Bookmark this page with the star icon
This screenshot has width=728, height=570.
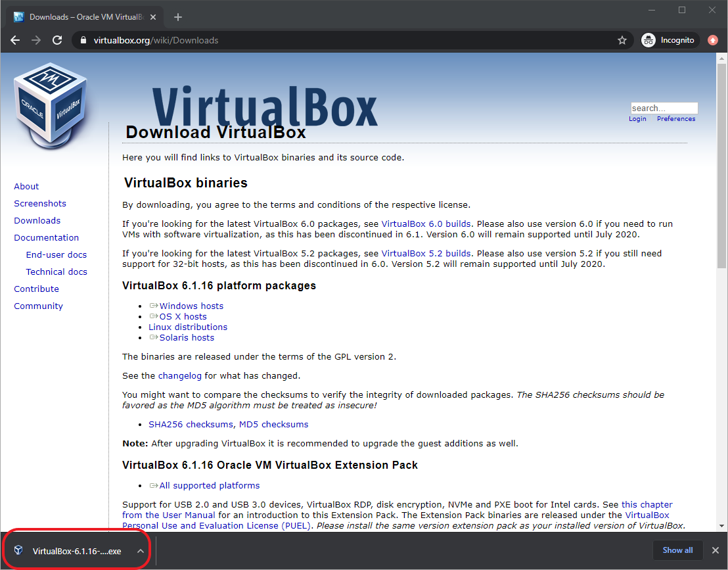[622, 40]
